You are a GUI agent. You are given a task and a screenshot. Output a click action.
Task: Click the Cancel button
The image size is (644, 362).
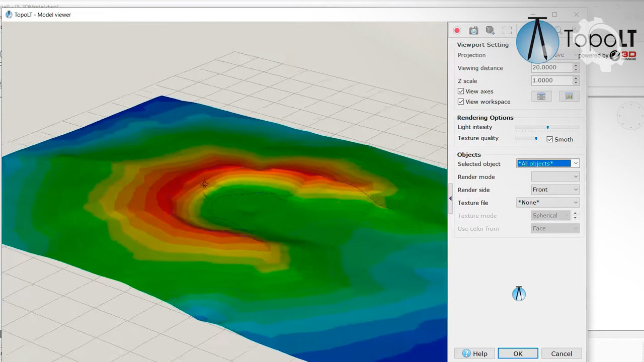click(561, 353)
